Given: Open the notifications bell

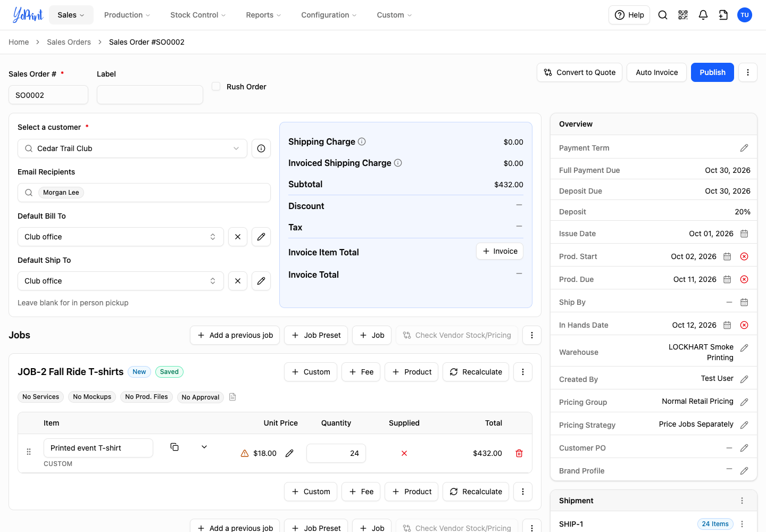Looking at the screenshot, I should point(703,15).
